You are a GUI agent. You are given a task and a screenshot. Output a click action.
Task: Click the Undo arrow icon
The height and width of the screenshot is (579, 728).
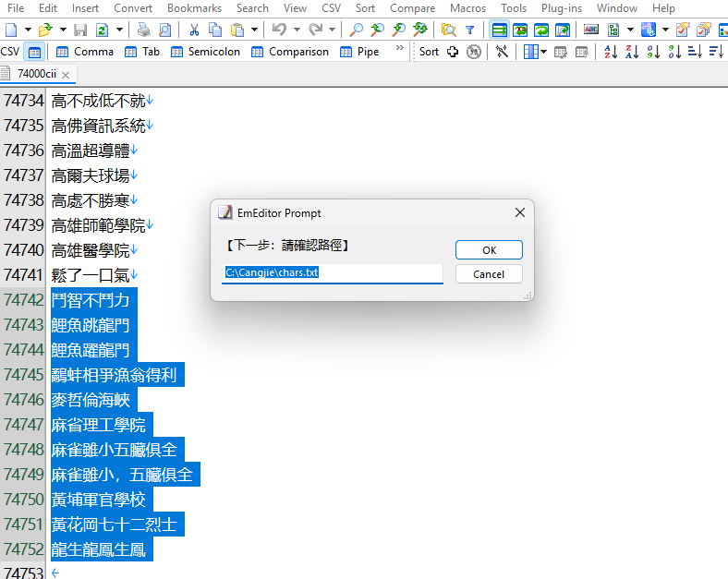point(280,30)
